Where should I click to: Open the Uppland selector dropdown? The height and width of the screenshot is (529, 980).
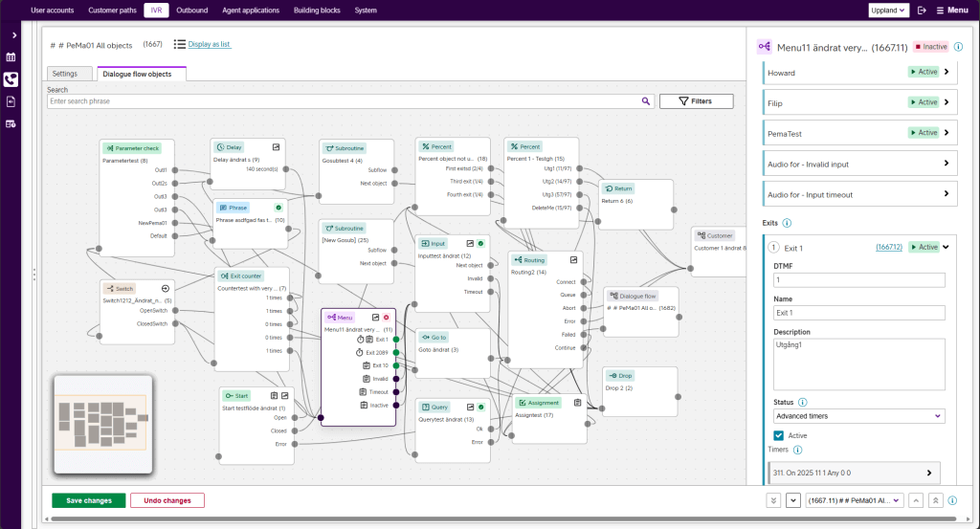click(889, 11)
